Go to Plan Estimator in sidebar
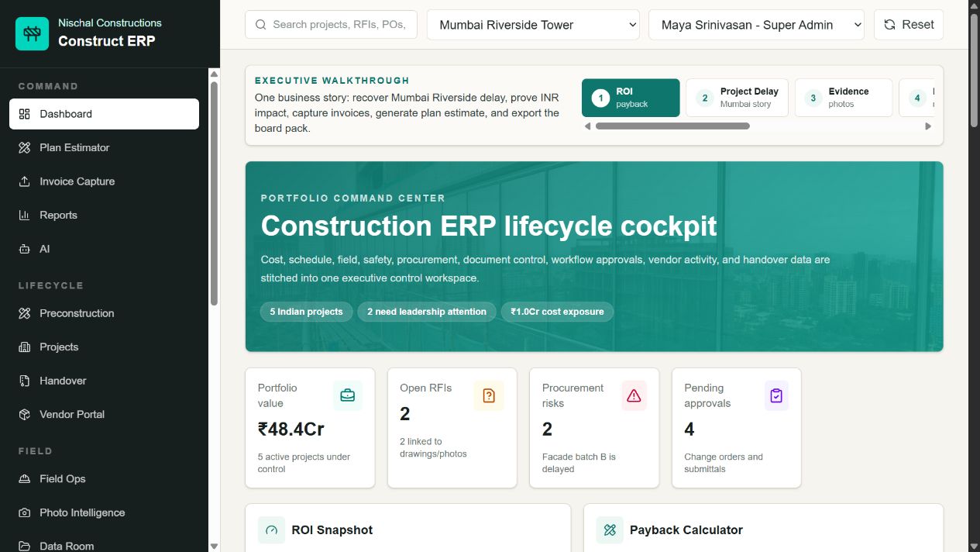The height and width of the screenshot is (552, 980). (x=104, y=147)
